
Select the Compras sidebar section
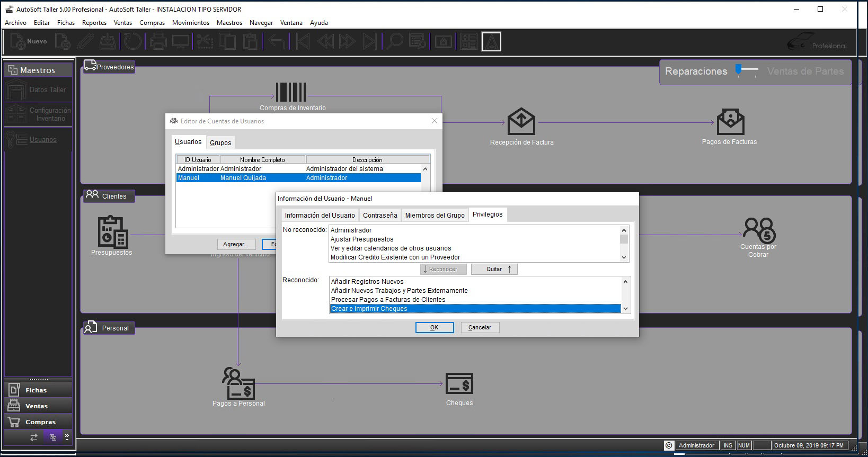[x=38, y=422]
